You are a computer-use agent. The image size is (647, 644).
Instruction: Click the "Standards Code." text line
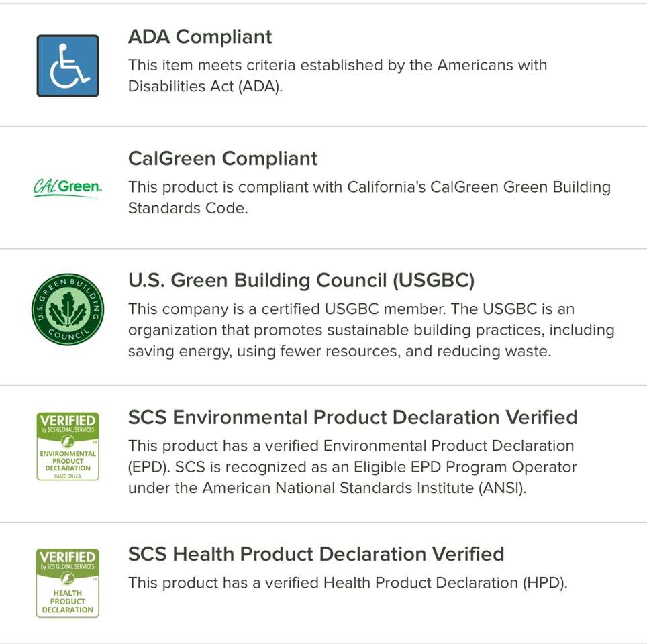tap(188, 208)
